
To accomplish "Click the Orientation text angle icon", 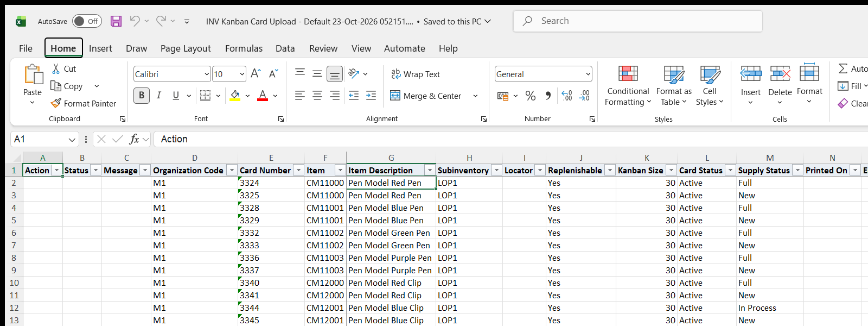I will coord(354,73).
